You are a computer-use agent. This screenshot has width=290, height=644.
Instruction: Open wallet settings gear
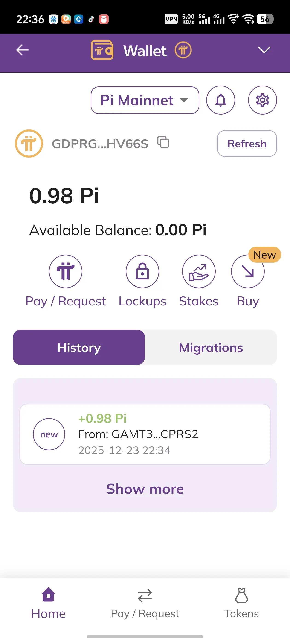click(x=262, y=100)
